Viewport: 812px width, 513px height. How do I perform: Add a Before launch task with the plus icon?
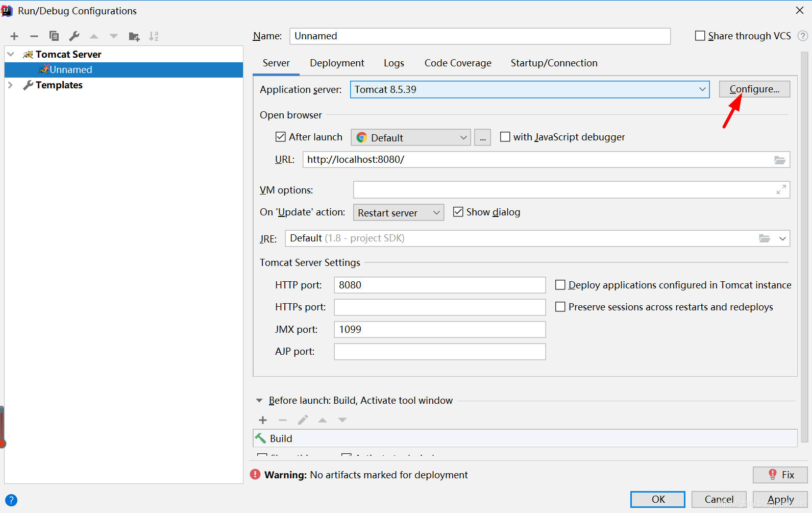point(263,420)
